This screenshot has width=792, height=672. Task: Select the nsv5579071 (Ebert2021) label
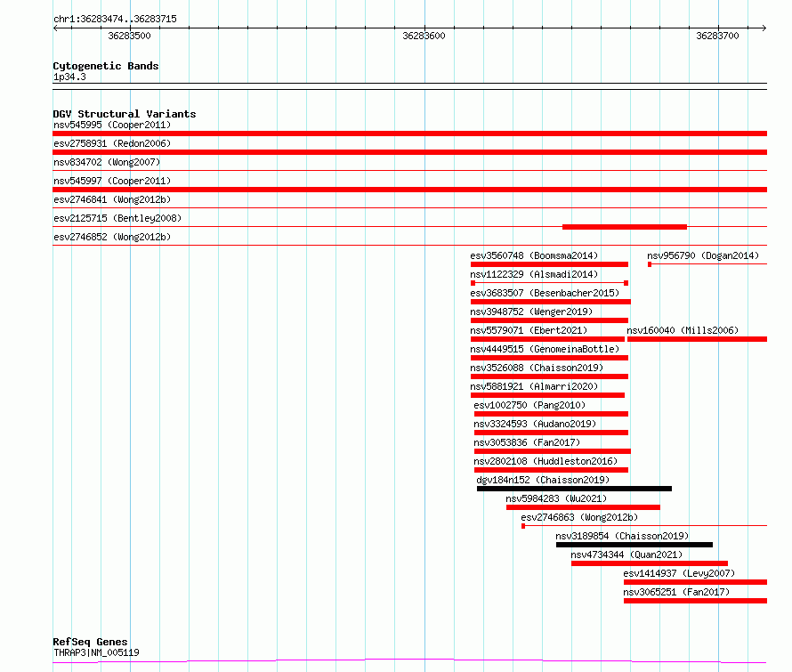pos(529,330)
